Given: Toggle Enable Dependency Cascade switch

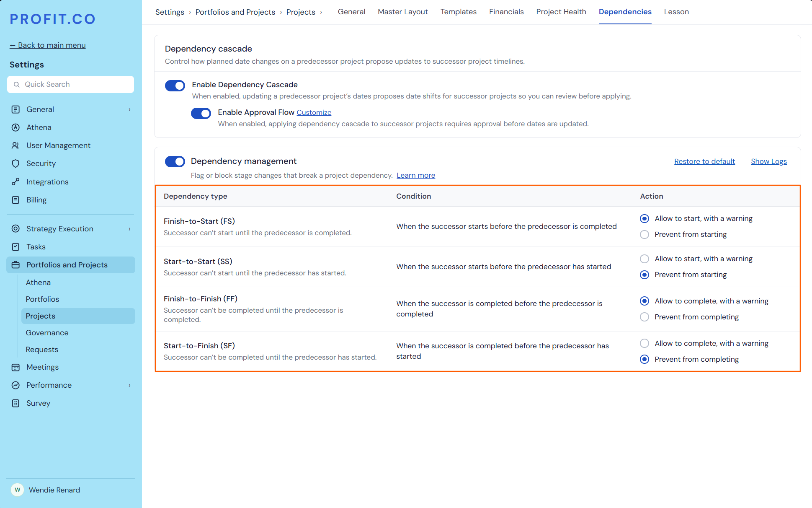Looking at the screenshot, I should tap(175, 86).
